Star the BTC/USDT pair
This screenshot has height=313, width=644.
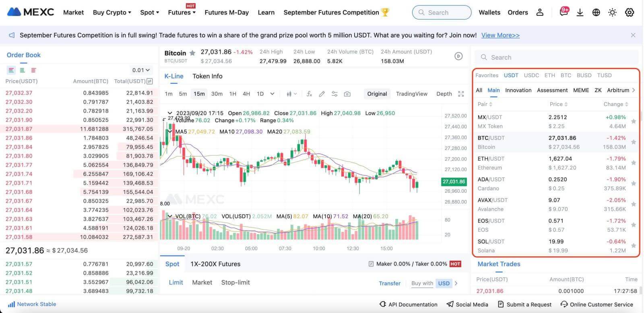point(634,142)
